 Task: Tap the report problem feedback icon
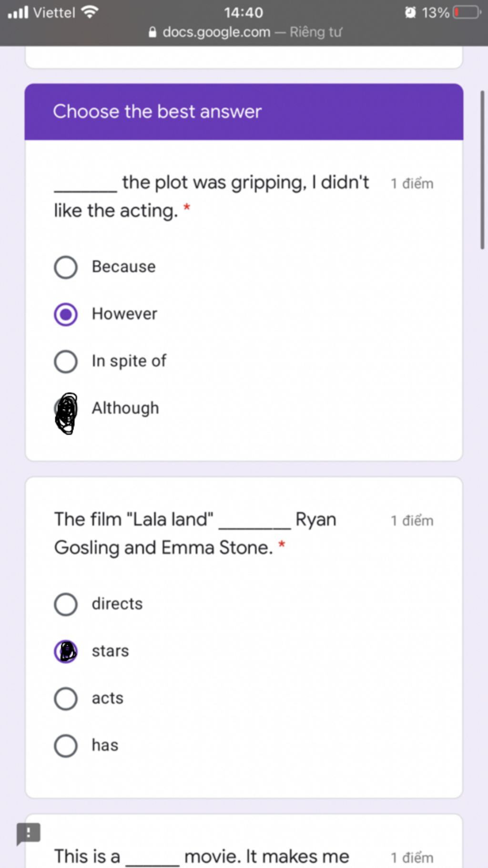point(29,833)
